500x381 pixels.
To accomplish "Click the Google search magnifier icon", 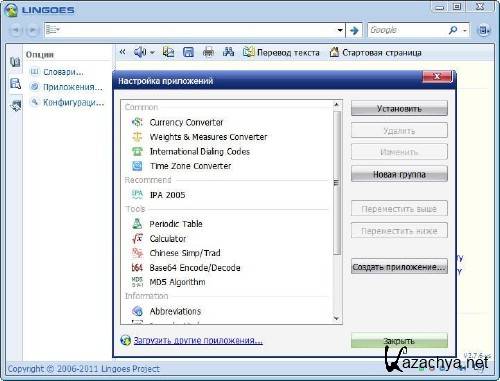I will pyautogui.click(x=453, y=30).
